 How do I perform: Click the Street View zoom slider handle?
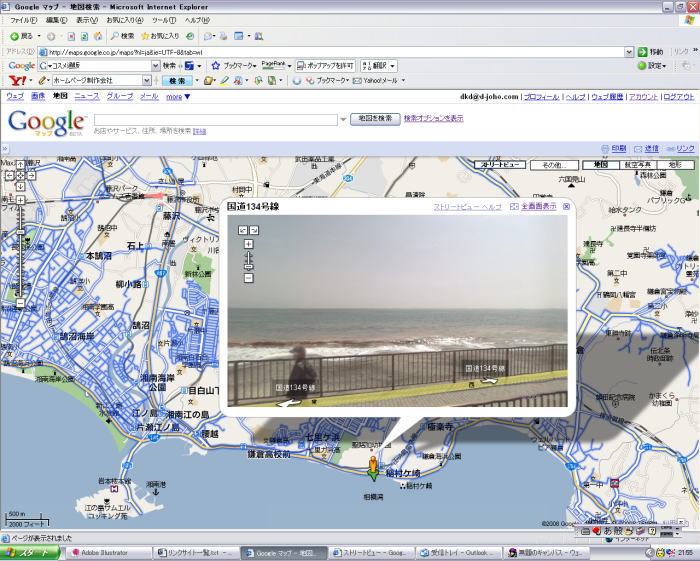pos(249,266)
